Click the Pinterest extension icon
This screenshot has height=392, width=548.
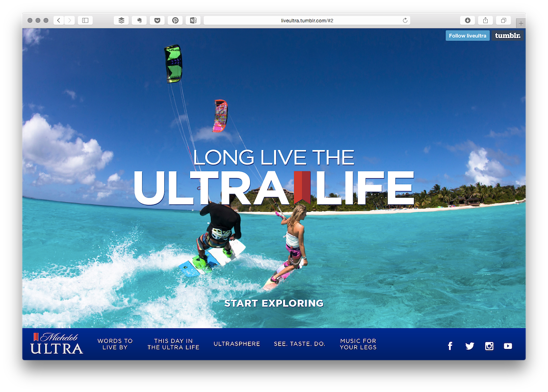(x=175, y=20)
